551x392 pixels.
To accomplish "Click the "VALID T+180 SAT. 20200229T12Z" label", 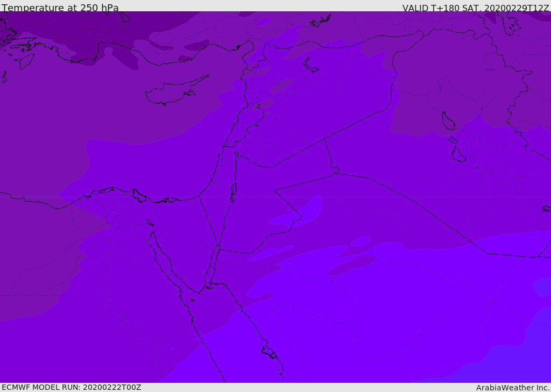I will tap(476, 8).
